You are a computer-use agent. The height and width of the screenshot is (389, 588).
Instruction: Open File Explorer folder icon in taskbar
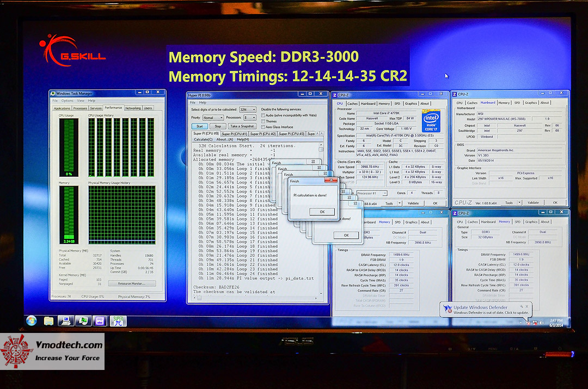49,321
